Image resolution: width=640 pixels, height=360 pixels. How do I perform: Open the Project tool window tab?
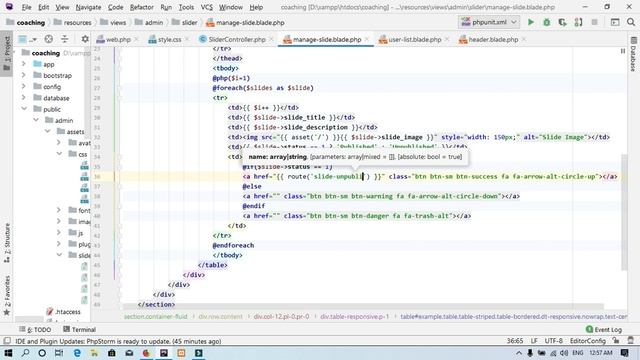coord(7,53)
